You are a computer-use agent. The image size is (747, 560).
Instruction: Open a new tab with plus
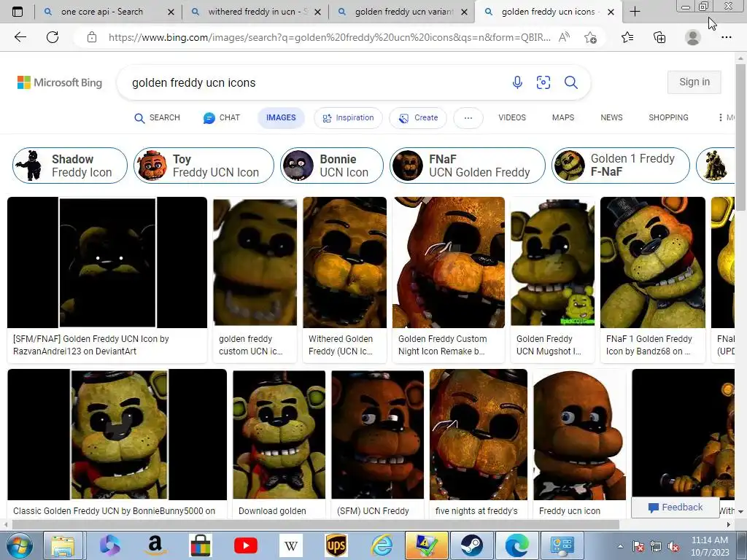[635, 12]
